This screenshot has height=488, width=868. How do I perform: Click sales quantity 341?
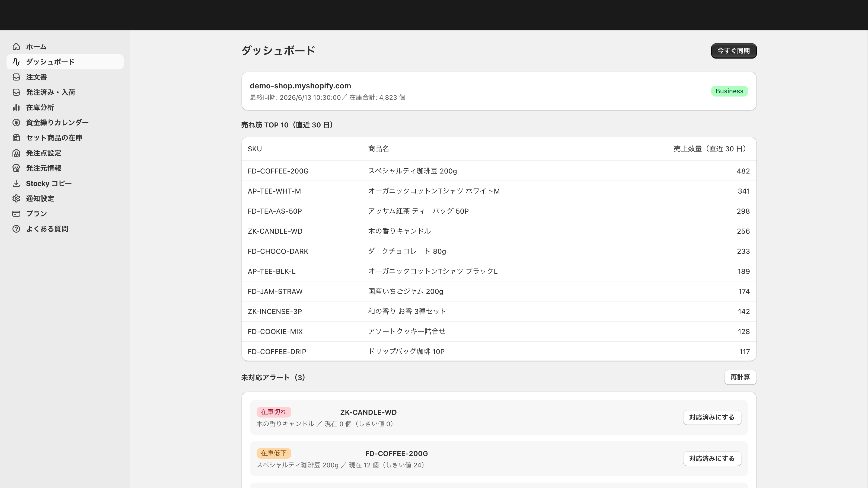pyautogui.click(x=744, y=191)
